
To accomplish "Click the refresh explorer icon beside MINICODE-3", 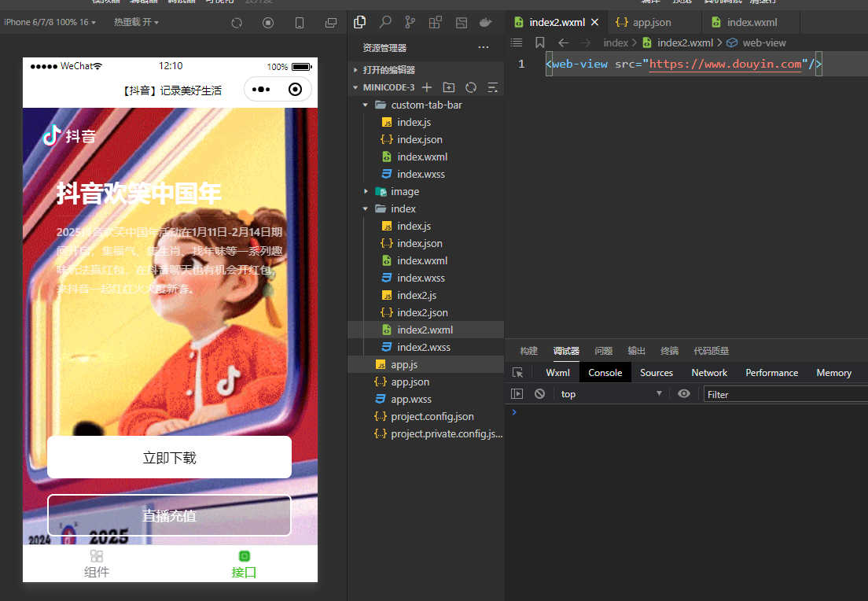I will pos(471,87).
